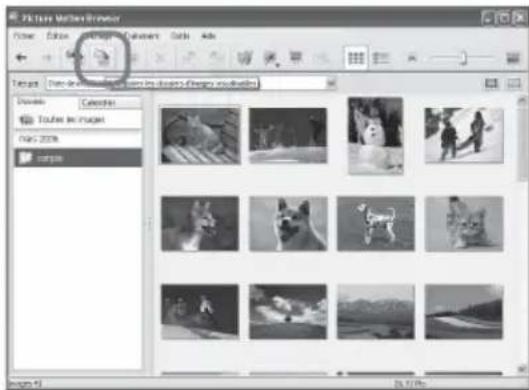This screenshot has width=529, height=390.
Task: Click the last view icon right of the sort bar
Action: (x=514, y=83)
